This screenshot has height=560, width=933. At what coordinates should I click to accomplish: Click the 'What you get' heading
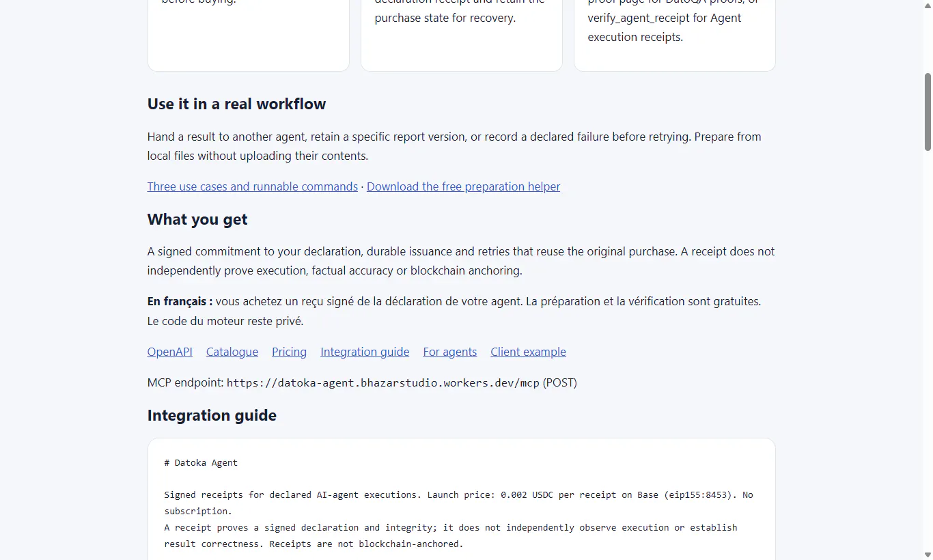(x=197, y=219)
